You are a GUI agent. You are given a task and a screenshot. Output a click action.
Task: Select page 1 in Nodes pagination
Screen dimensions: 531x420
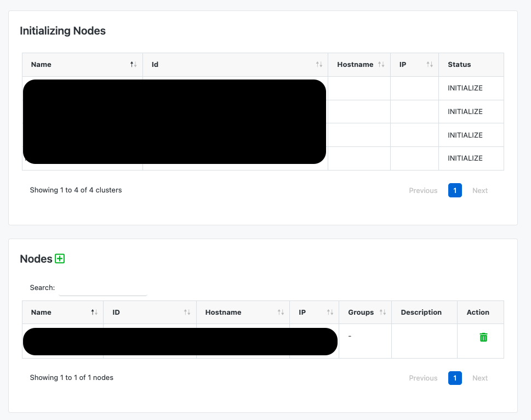point(455,378)
